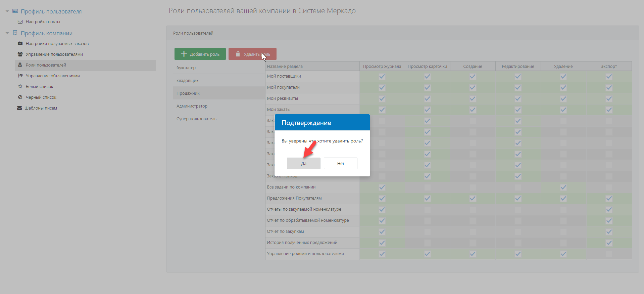
Task: Click the envelope icon beside Настройка почты
Action: (20, 22)
